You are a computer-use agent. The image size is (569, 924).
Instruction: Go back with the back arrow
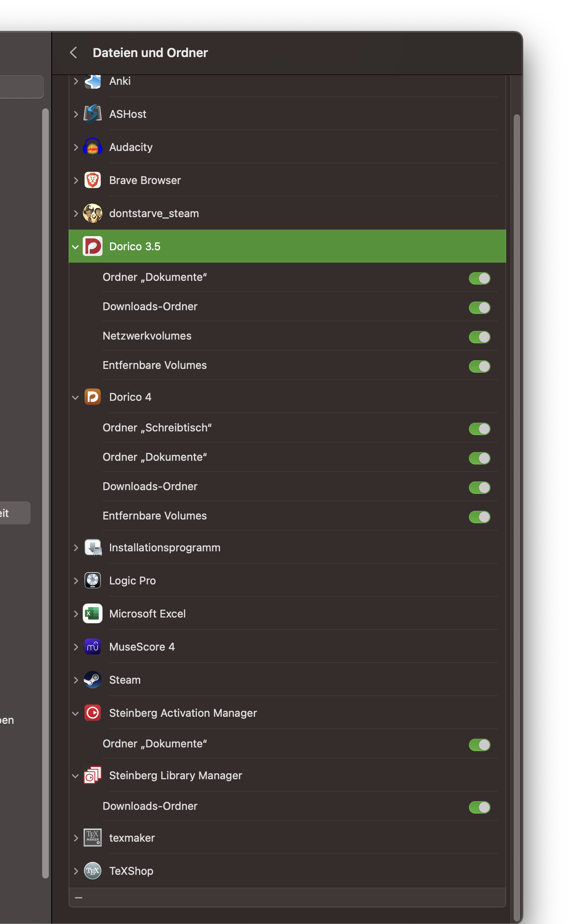74,53
